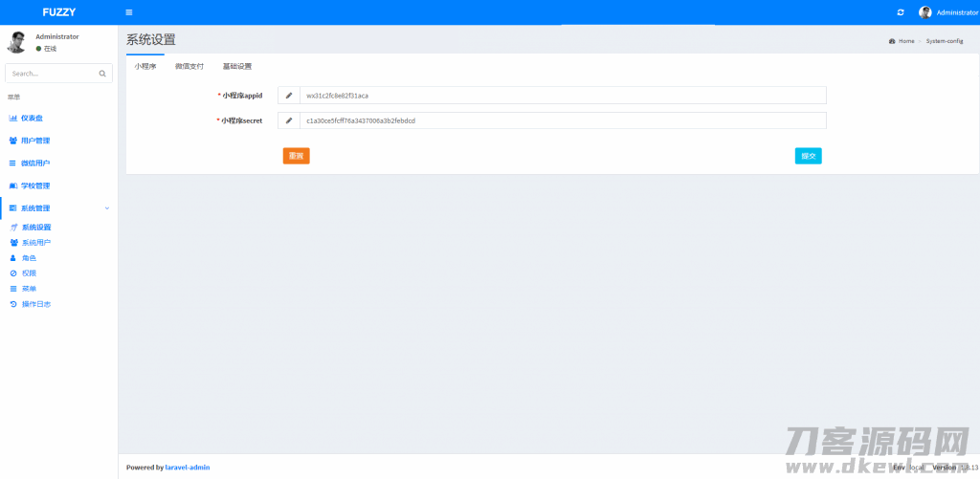Select the 小程序 tab
Screen dimensions: 980x479
click(x=145, y=67)
